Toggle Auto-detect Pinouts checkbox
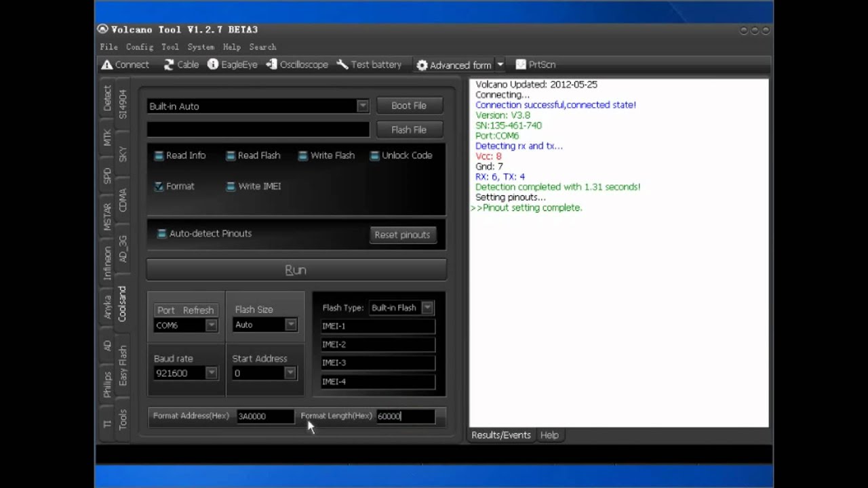868x488 pixels. (161, 234)
